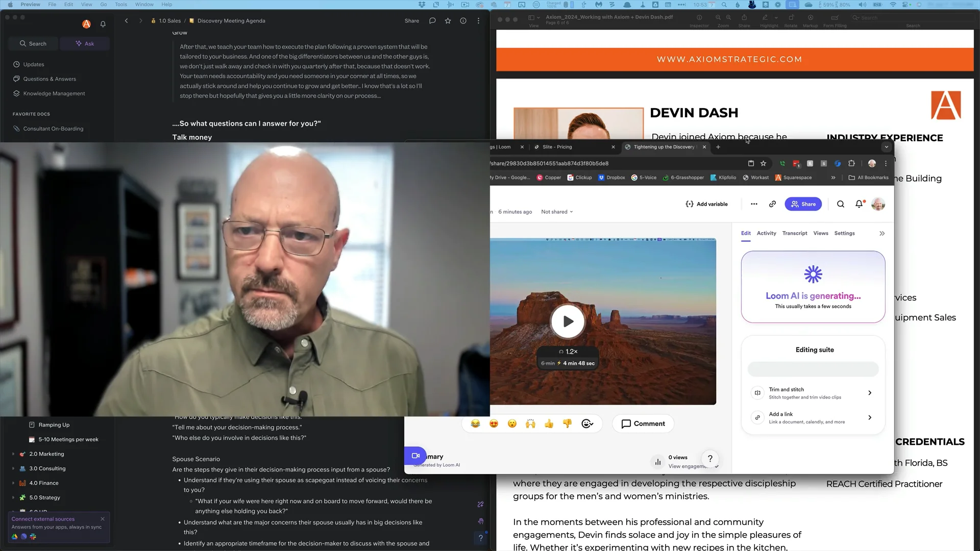The image size is (980, 551).
Task: Open the Slite notifications bell in sidebar
Action: 103,24
